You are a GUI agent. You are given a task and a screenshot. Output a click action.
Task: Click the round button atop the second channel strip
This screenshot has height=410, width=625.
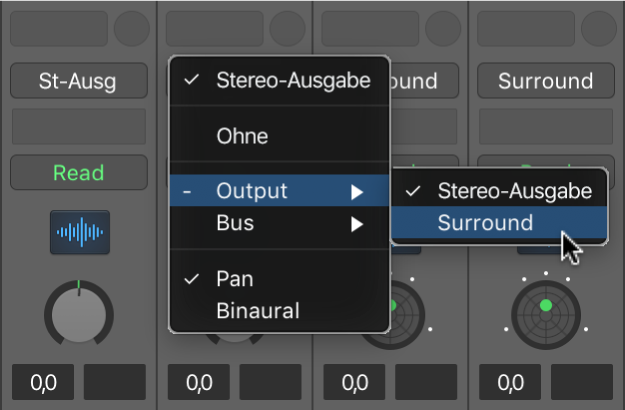coord(287,29)
